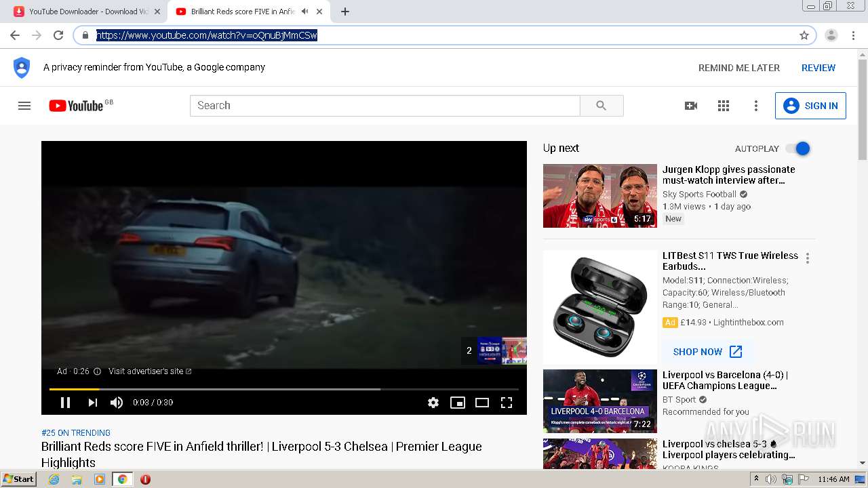Toggle the Autoplay switch

tap(798, 148)
